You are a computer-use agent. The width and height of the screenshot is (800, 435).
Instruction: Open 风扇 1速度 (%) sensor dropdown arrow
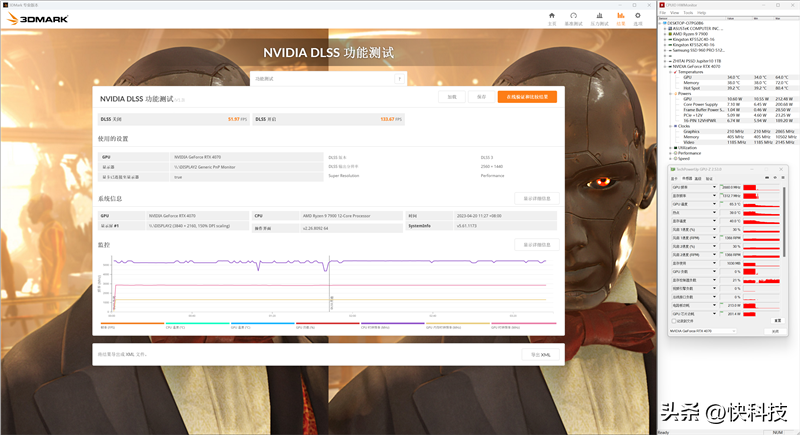(x=714, y=229)
